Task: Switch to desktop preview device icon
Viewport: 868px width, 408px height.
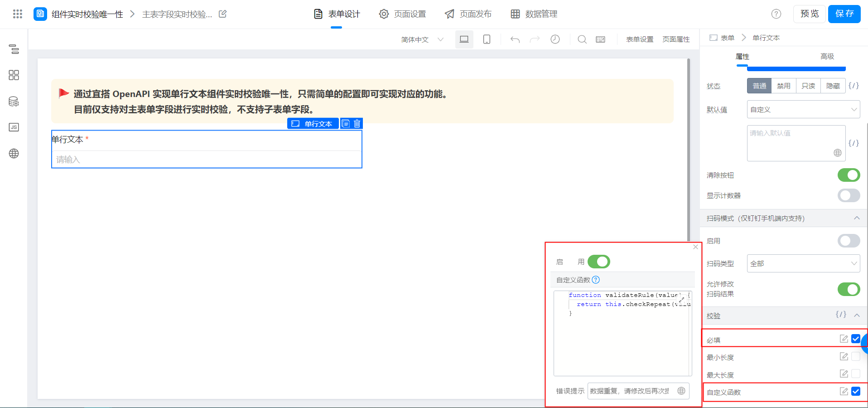Action: tap(464, 39)
